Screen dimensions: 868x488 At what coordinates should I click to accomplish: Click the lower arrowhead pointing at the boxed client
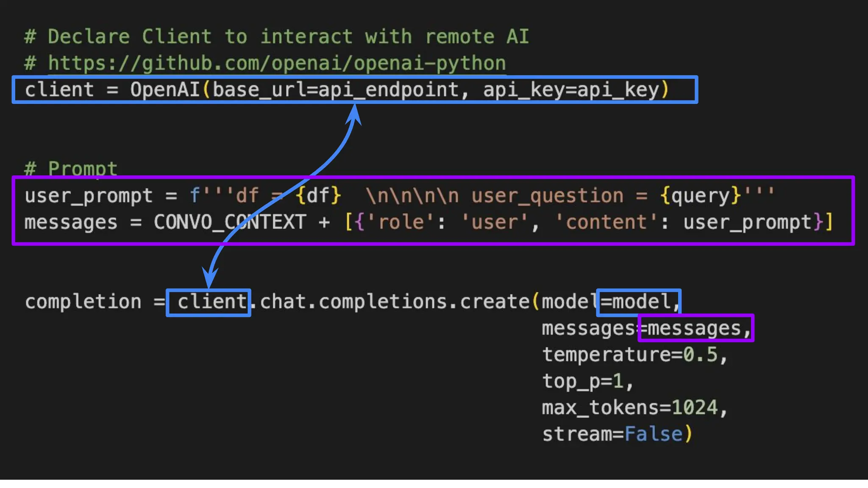click(x=209, y=279)
